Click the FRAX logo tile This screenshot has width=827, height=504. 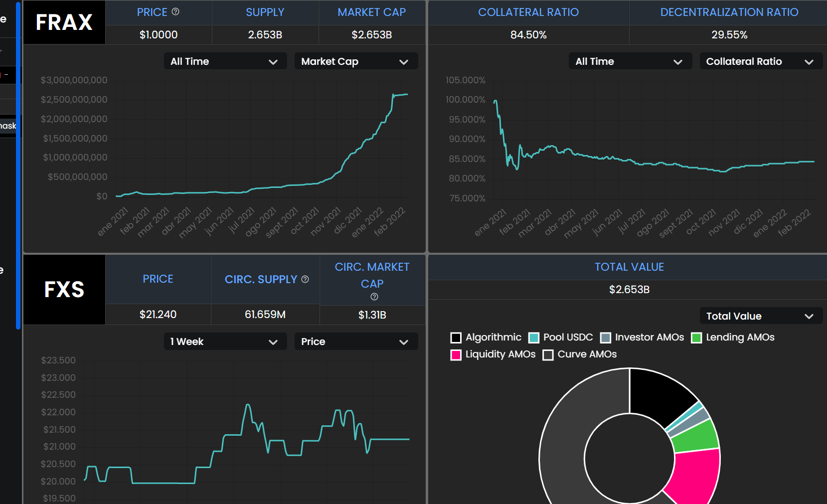[x=64, y=22]
